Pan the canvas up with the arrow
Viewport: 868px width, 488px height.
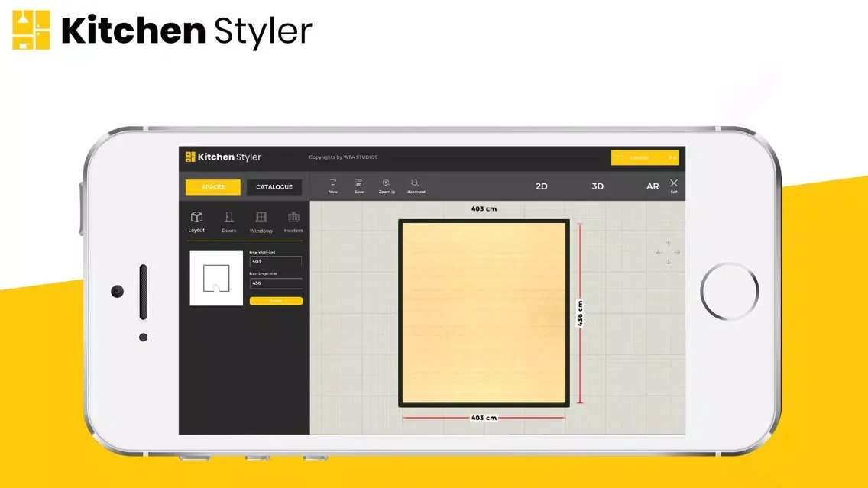pos(668,244)
